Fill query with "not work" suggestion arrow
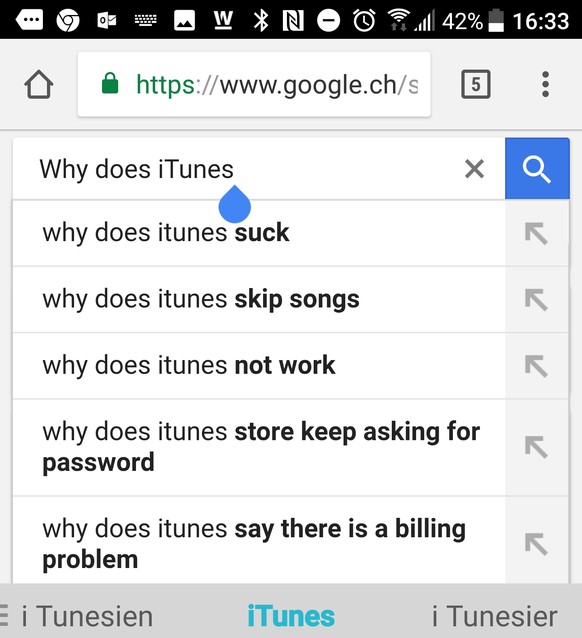The image size is (582, 638). pyautogui.click(x=536, y=366)
